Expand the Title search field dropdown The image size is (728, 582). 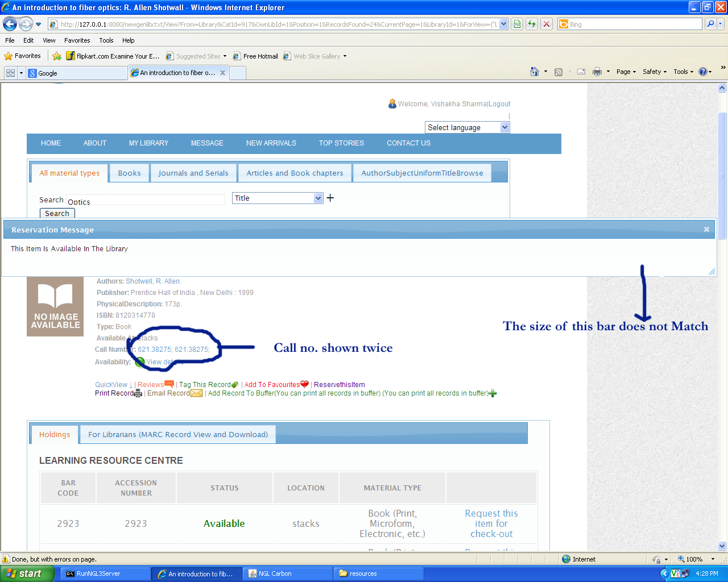[x=318, y=198]
